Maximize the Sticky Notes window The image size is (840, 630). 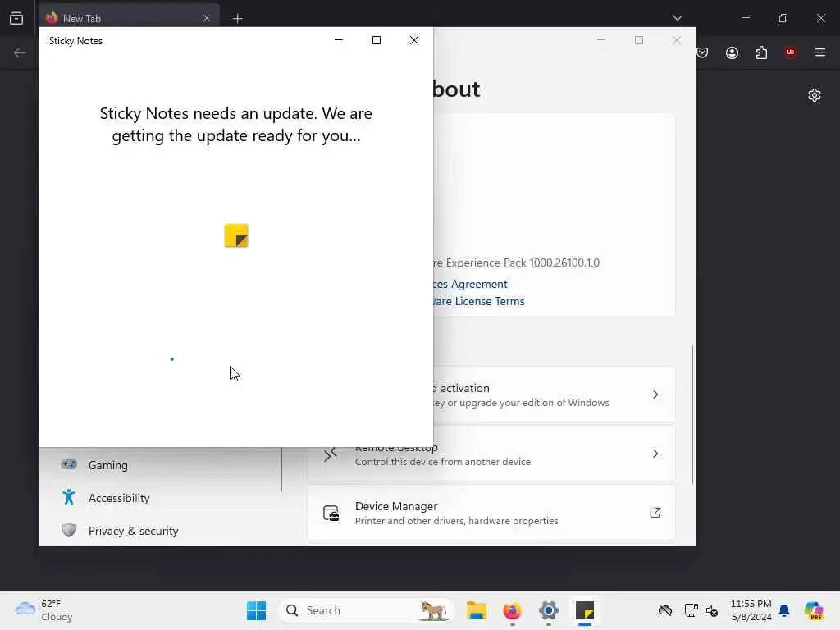point(377,40)
